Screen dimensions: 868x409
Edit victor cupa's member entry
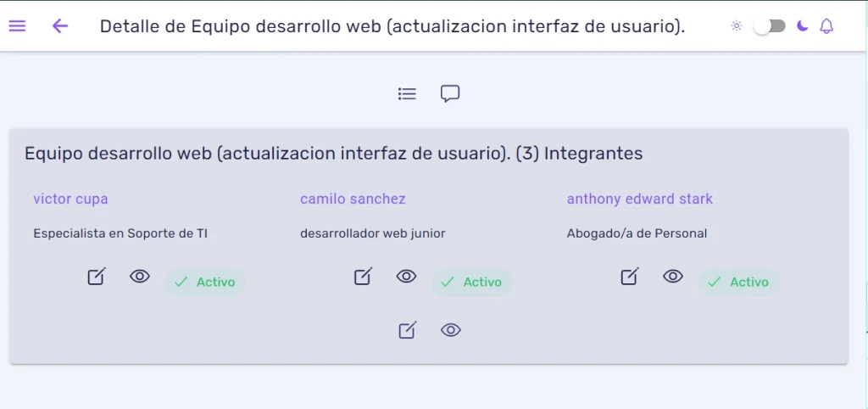pos(97,276)
